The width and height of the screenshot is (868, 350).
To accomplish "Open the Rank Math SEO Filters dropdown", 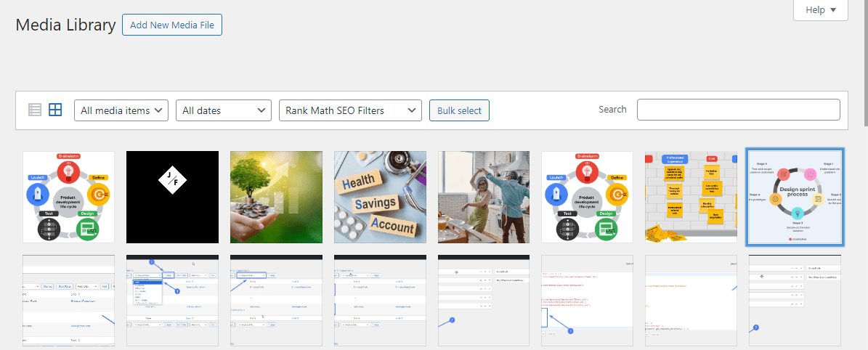I will pyautogui.click(x=350, y=110).
